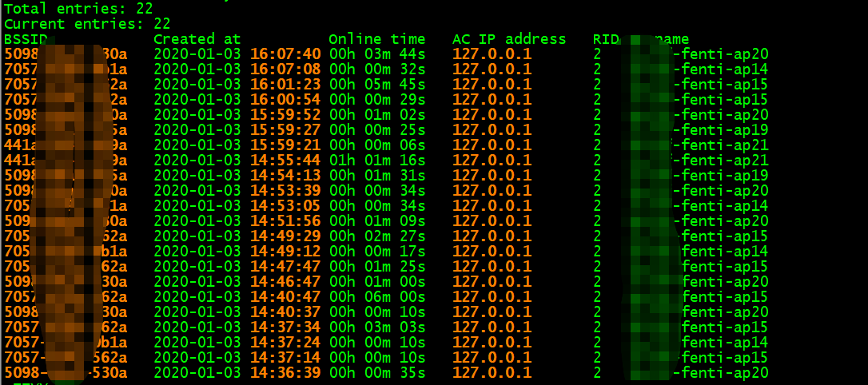The image size is (868, 385).
Task: Click RID value 2 in the 14:51:56 row
Action: (x=597, y=220)
